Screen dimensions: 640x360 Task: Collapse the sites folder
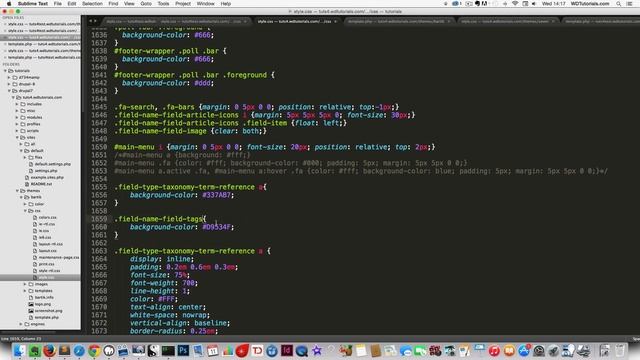tap(17, 137)
